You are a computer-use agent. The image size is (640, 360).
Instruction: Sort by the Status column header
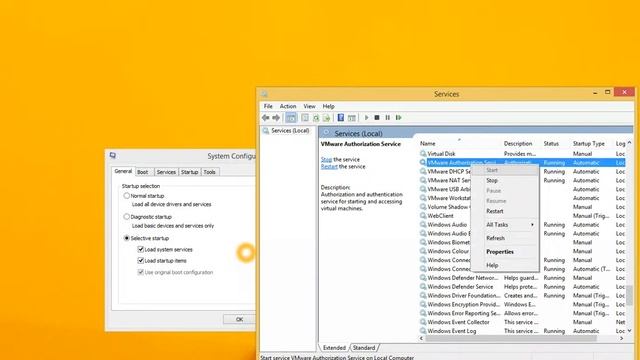point(556,144)
